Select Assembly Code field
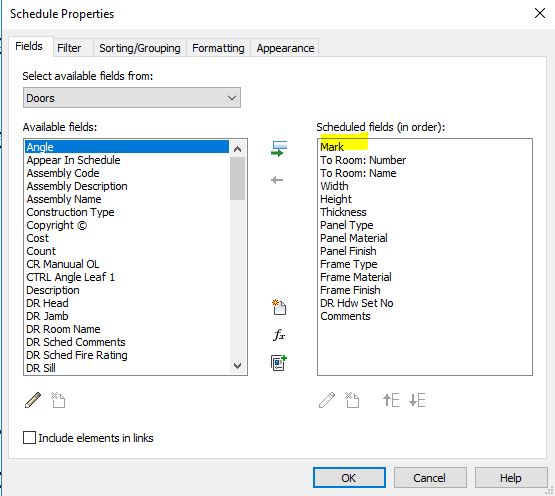The image size is (555, 496). [127, 173]
